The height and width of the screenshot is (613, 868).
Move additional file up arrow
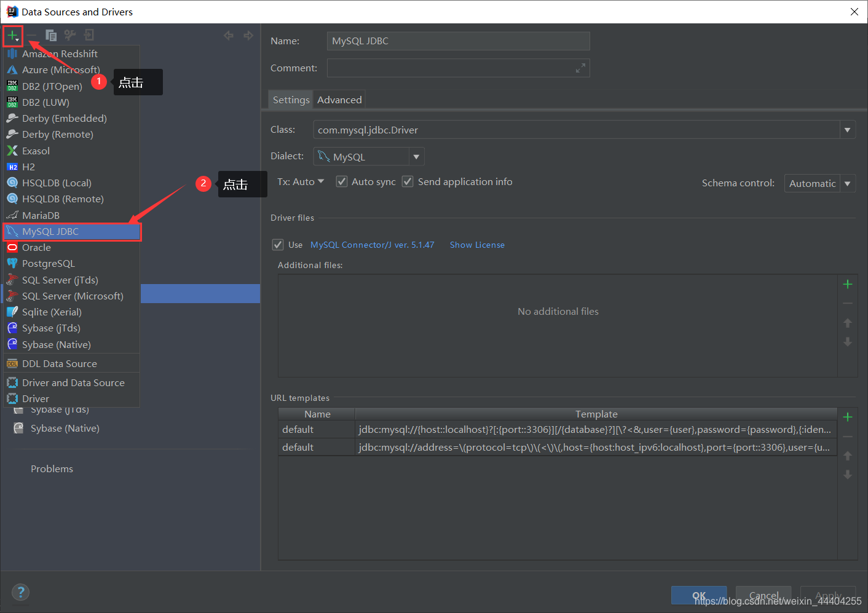tap(848, 323)
